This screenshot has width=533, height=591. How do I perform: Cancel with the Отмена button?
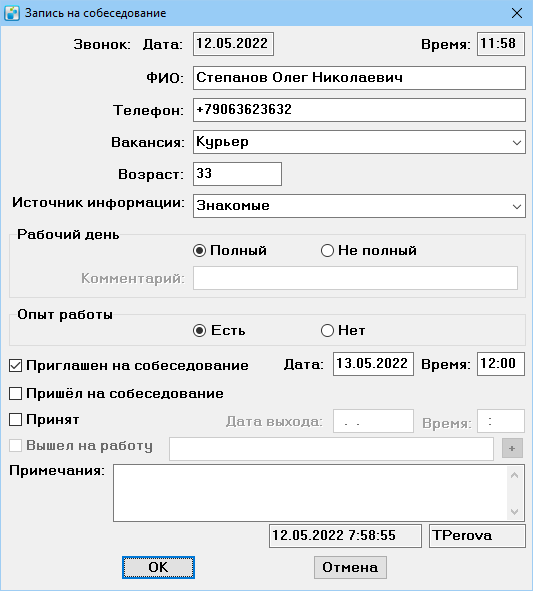point(350,567)
